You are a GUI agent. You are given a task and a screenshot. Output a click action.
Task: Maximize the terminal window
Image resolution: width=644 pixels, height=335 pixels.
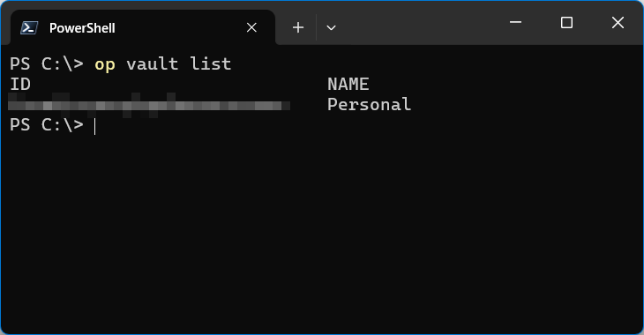pos(566,23)
